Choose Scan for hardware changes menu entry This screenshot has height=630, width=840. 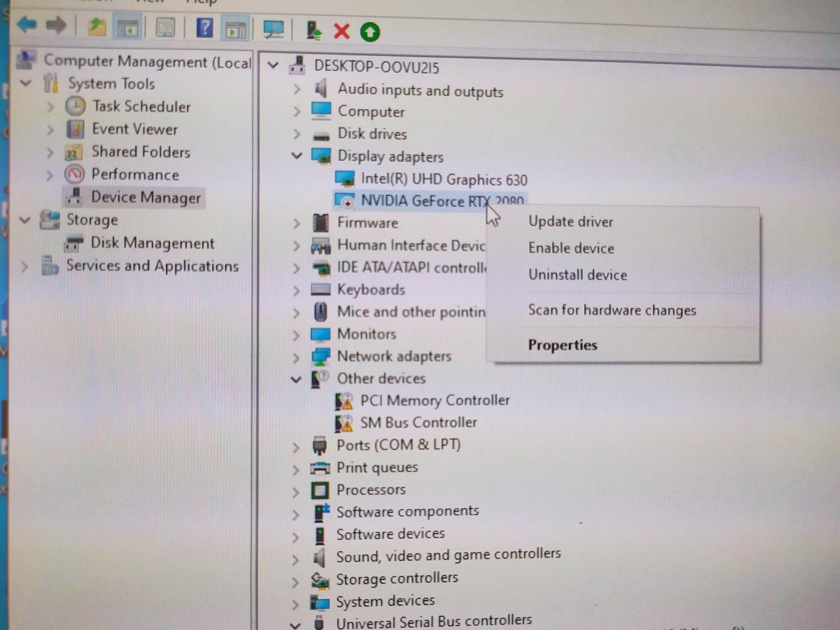point(612,310)
